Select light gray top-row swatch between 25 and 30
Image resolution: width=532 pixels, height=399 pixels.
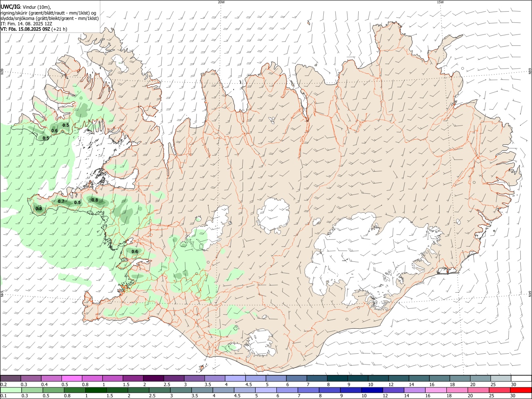(500, 378)
